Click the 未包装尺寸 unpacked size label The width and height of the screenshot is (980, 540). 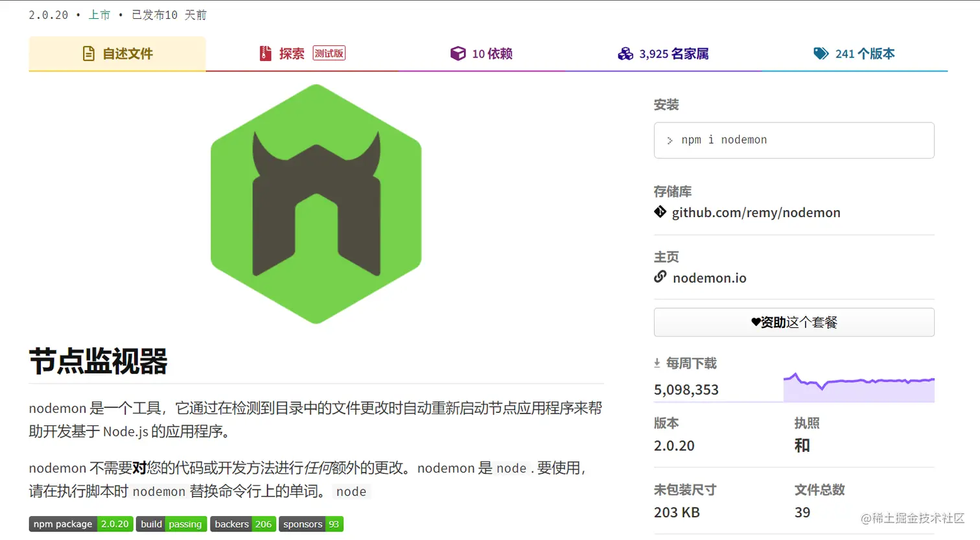(685, 490)
